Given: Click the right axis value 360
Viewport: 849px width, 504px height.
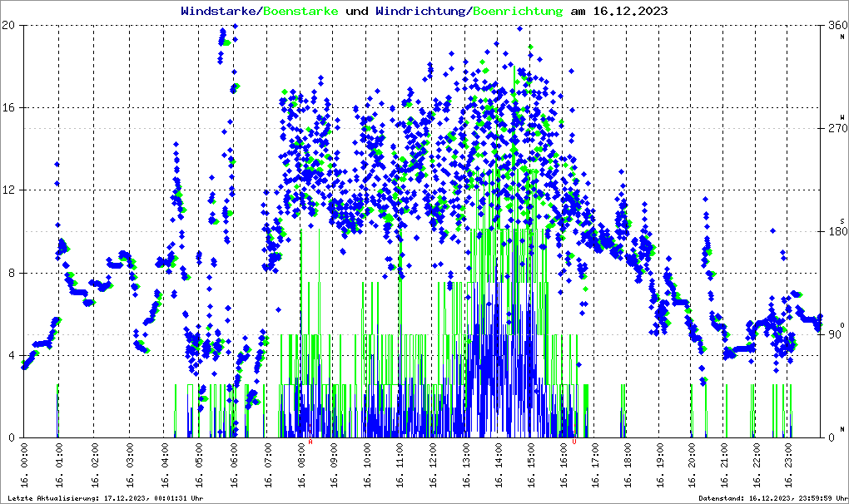Looking at the screenshot, I should point(837,25).
